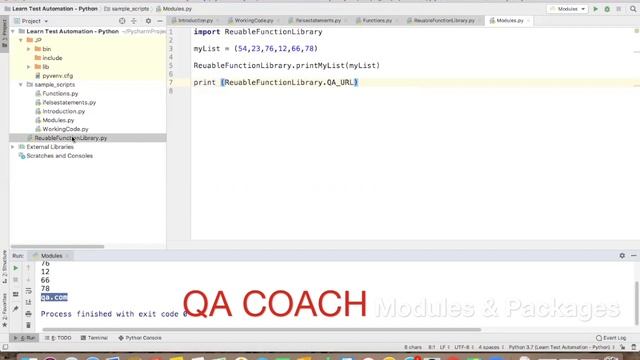Image resolution: width=640 pixels, height=360 pixels.
Task: Click Python 3.7 interpreter in status bar
Action: pos(560,347)
